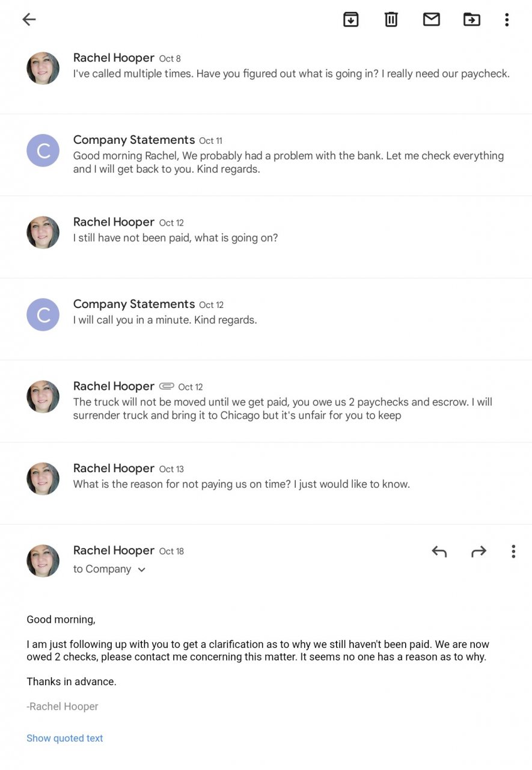Screen dimensions: 532x770
Task: Reply to Rachel's Oct 18 email
Action: click(x=439, y=551)
